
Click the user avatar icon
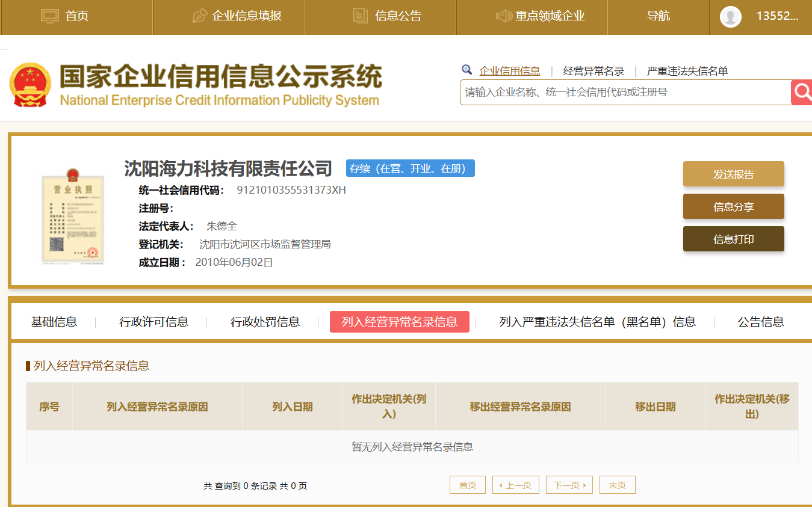click(x=730, y=16)
